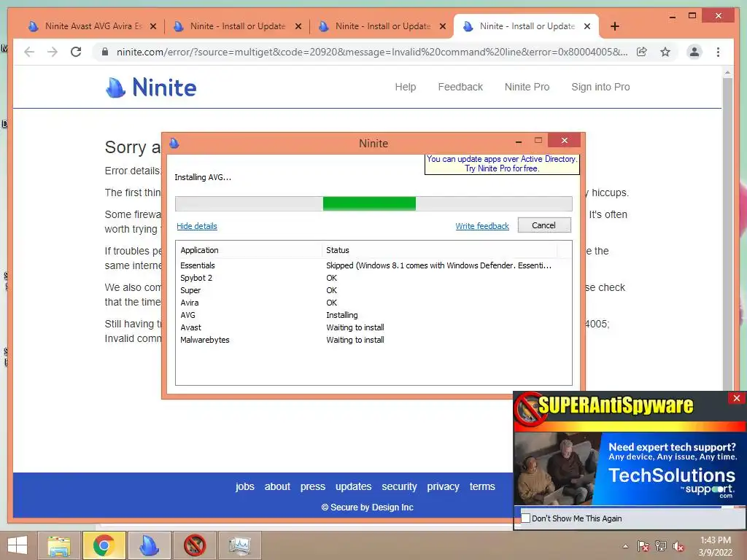
Task: Go forward in Chrome browser
Action: [x=53, y=52]
